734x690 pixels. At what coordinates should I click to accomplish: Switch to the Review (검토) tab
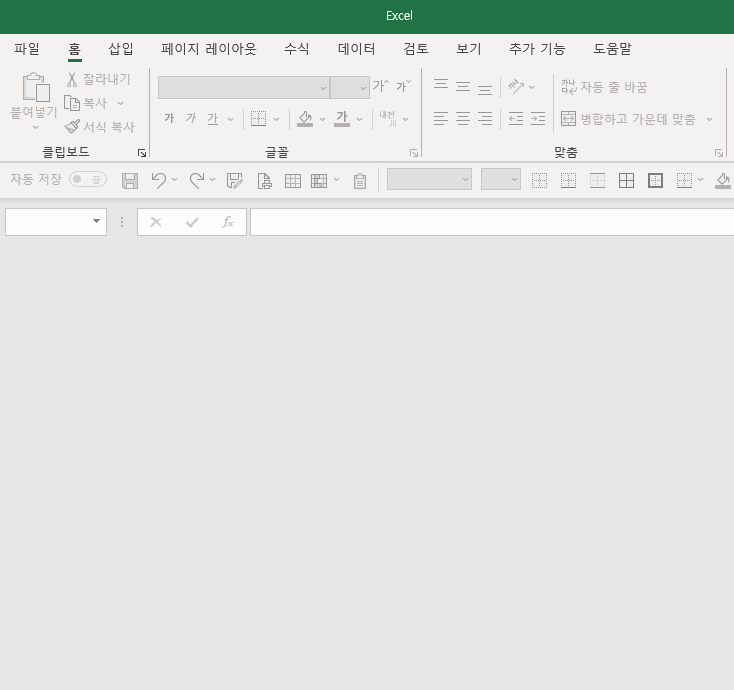coord(416,49)
